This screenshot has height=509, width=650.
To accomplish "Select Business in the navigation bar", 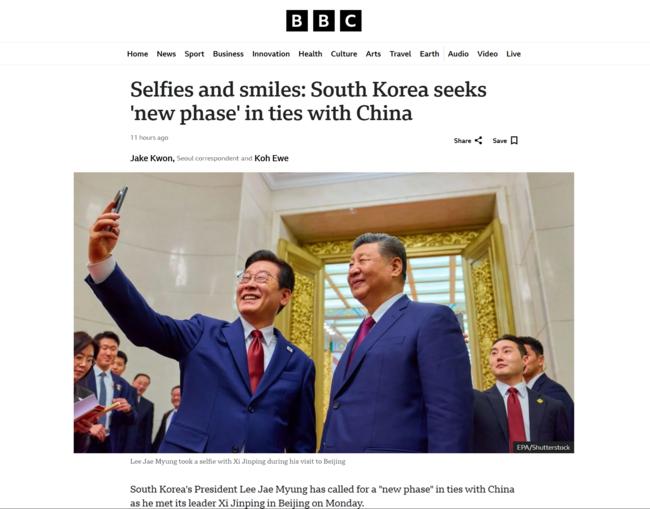I will (x=228, y=54).
